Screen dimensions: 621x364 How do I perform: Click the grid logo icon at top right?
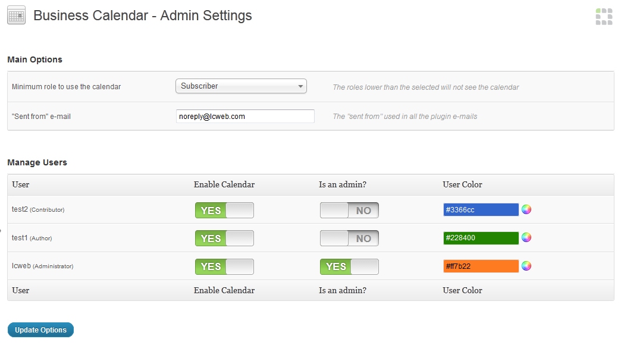(604, 17)
